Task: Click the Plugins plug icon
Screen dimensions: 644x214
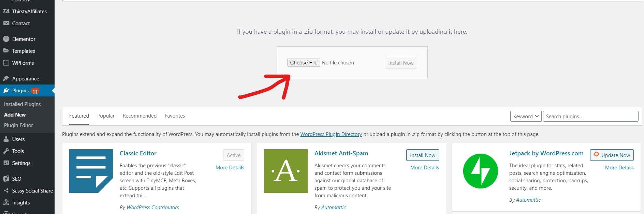Action: pos(6,90)
